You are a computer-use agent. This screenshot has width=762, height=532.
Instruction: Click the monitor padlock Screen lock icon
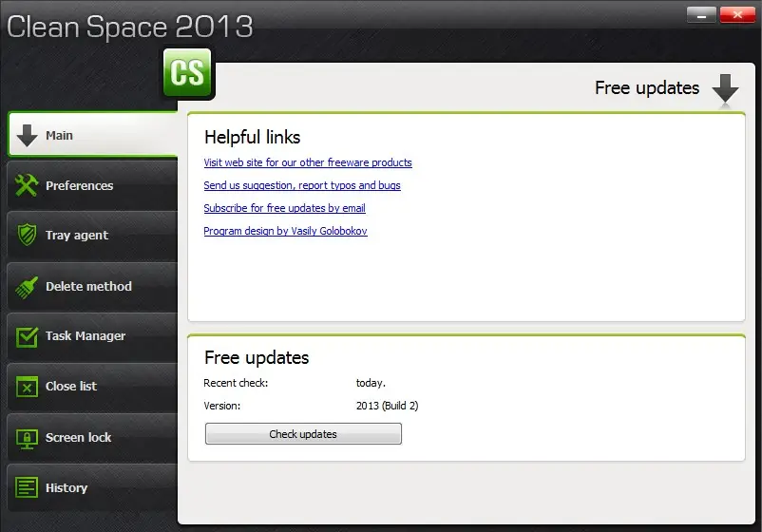point(27,438)
